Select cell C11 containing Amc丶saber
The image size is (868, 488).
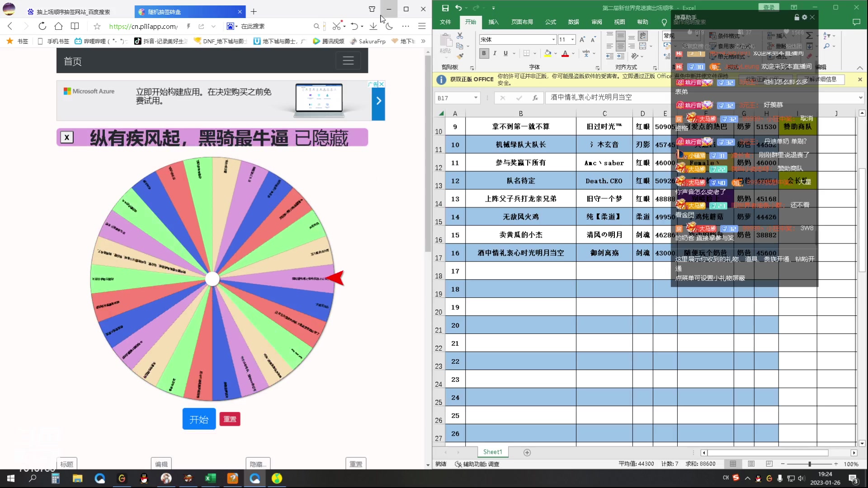tap(604, 163)
